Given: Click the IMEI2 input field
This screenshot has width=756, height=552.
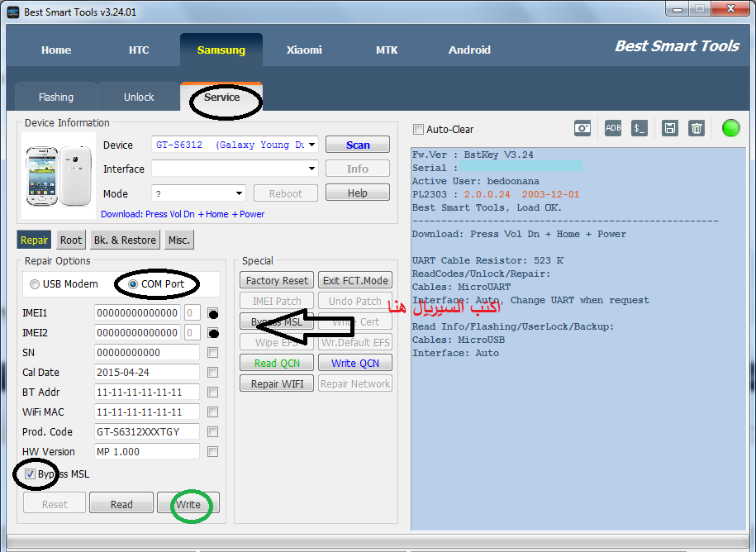Looking at the screenshot, I should (137, 333).
